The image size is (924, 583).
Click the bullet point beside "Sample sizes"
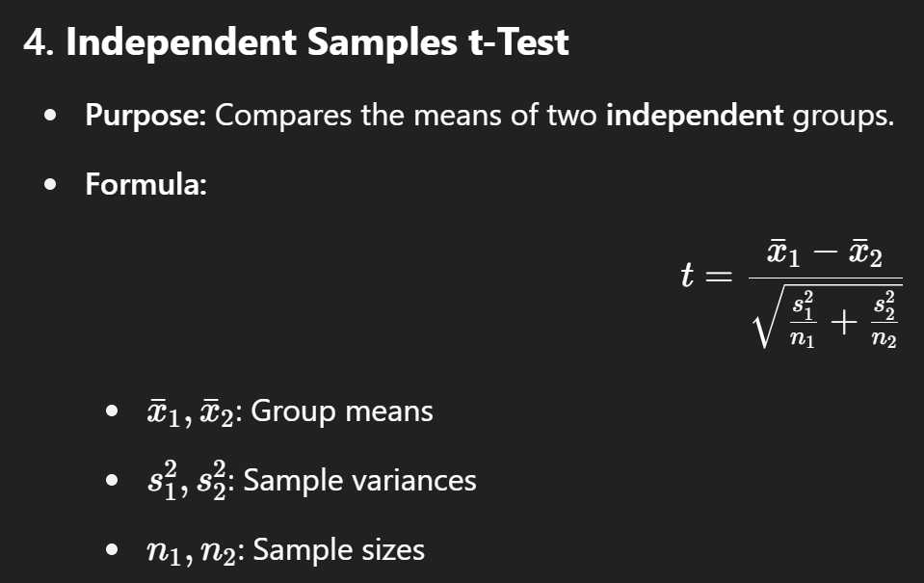coord(112,550)
